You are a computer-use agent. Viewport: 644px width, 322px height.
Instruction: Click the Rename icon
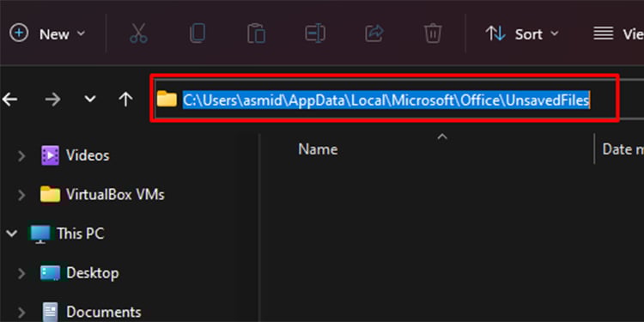(315, 33)
